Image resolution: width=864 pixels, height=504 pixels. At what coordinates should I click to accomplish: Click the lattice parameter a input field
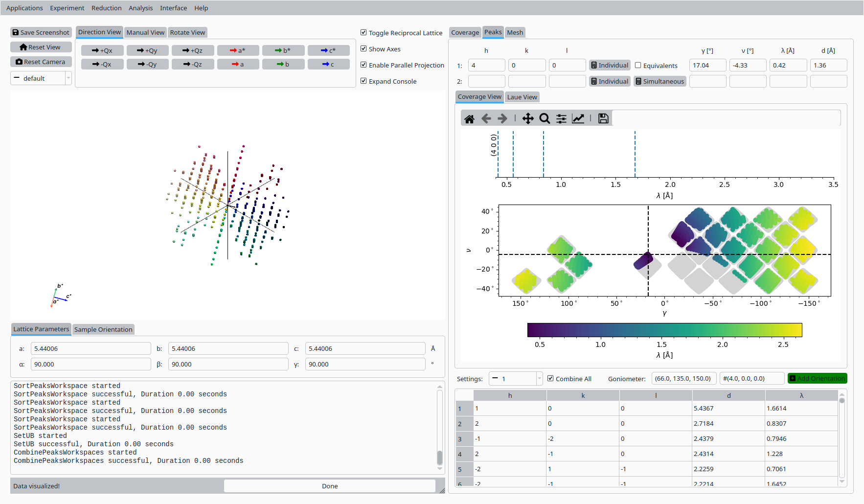pos(91,349)
